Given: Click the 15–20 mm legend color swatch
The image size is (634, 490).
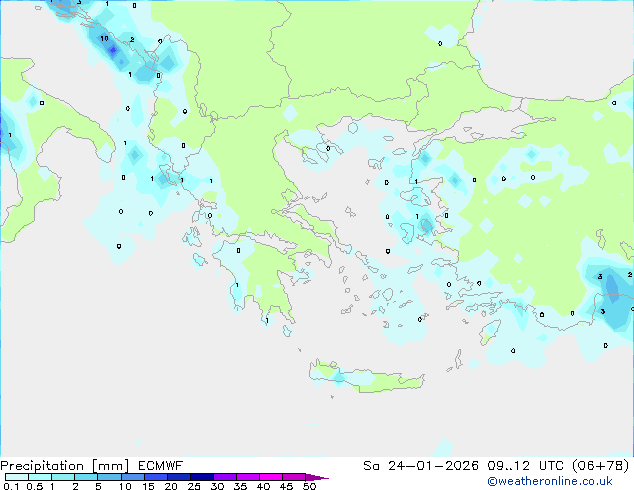Looking at the screenshot, I should click(x=156, y=477).
